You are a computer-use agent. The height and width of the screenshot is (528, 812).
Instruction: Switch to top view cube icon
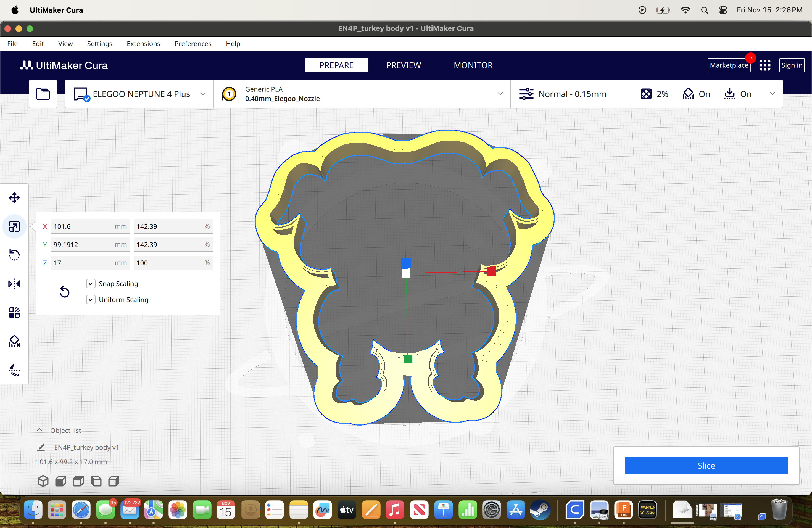coord(78,481)
